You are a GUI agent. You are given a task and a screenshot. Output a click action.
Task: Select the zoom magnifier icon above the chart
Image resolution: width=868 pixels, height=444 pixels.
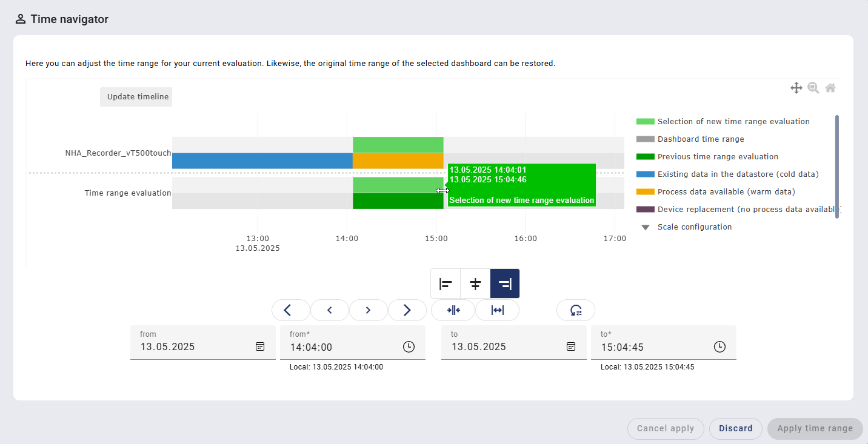point(813,88)
